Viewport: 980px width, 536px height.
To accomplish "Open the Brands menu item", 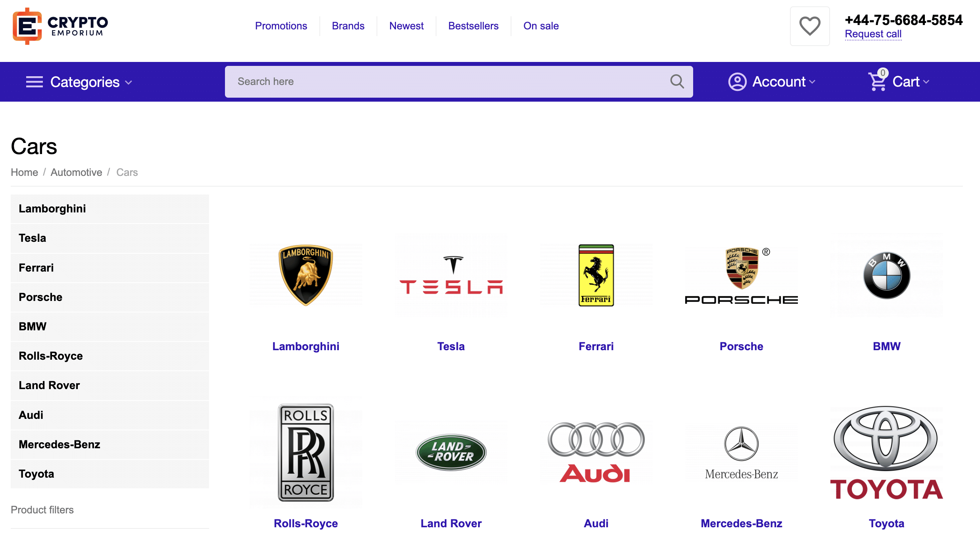I will pyautogui.click(x=348, y=26).
